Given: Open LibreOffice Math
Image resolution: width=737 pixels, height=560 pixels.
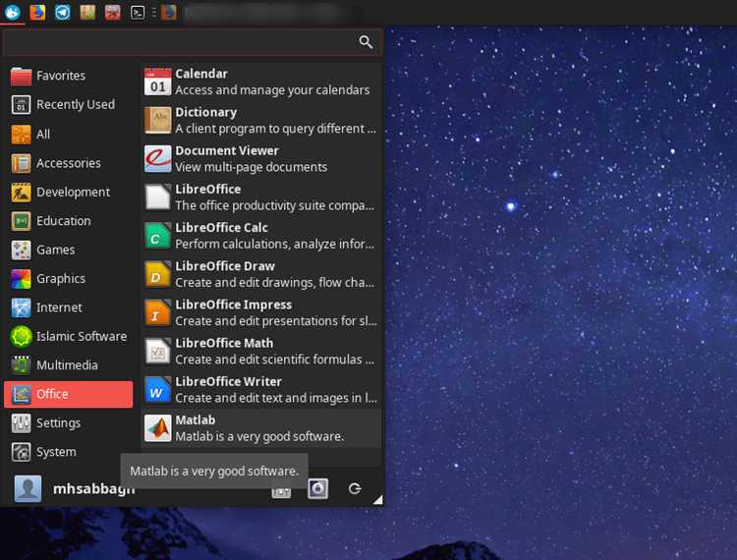Looking at the screenshot, I should tap(260, 352).
